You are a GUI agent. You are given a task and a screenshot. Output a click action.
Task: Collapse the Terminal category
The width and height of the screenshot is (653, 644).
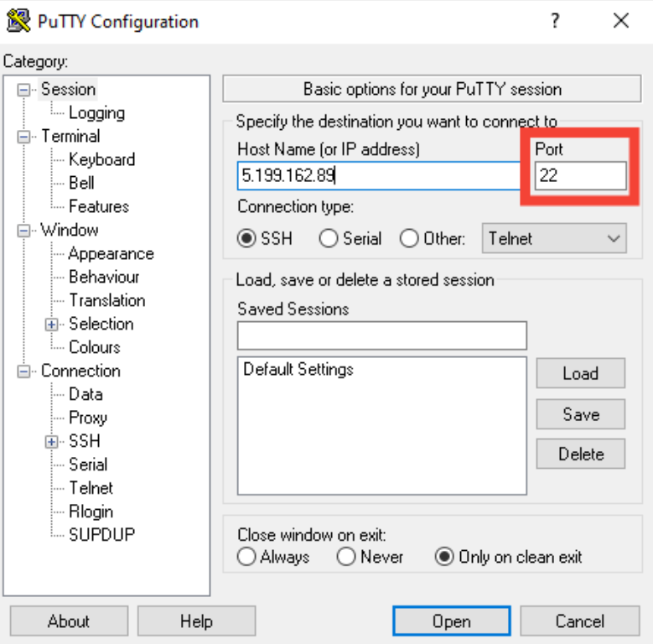[23, 137]
